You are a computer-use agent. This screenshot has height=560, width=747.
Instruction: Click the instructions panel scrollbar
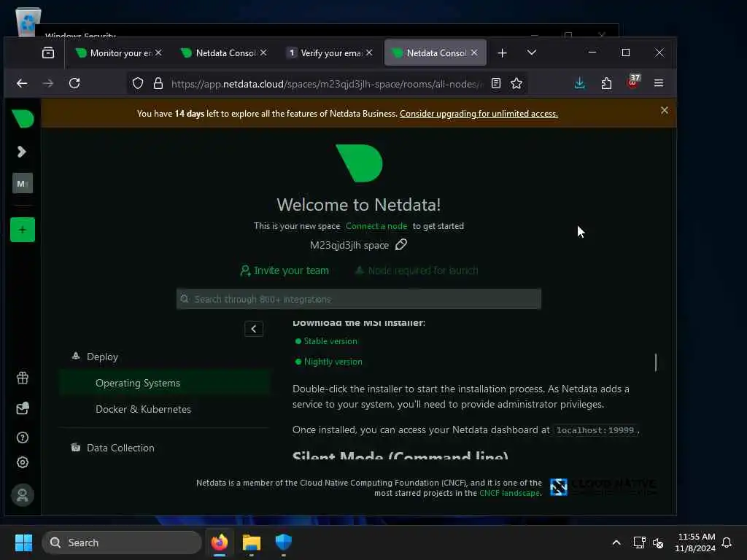coord(656,362)
